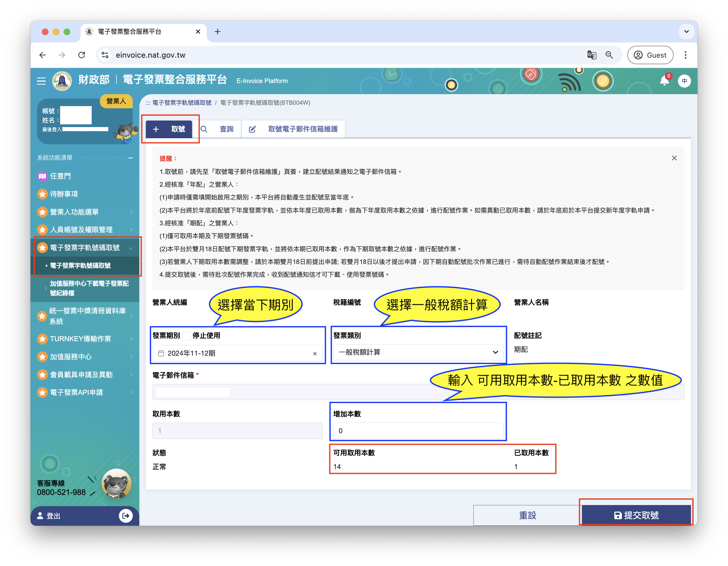Viewport: 728px width, 566px height.
Task: Dismiss the 提醒 notice with X
Action: (x=674, y=158)
